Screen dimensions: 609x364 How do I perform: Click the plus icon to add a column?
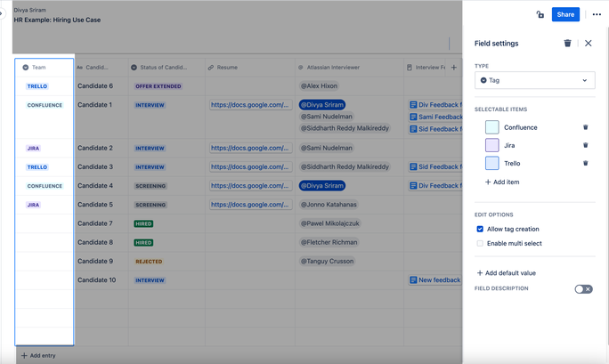(454, 68)
